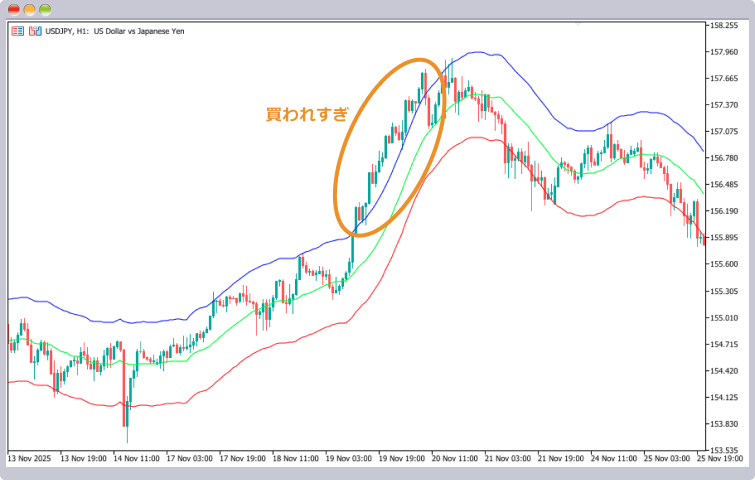Click the 155.895 price scale label
Viewport: 755px width, 480px height.
click(x=724, y=237)
